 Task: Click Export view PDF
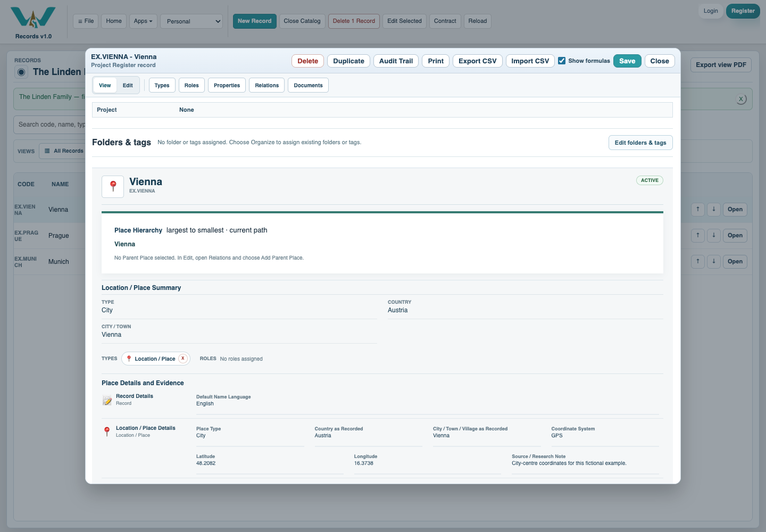tap(721, 65)
